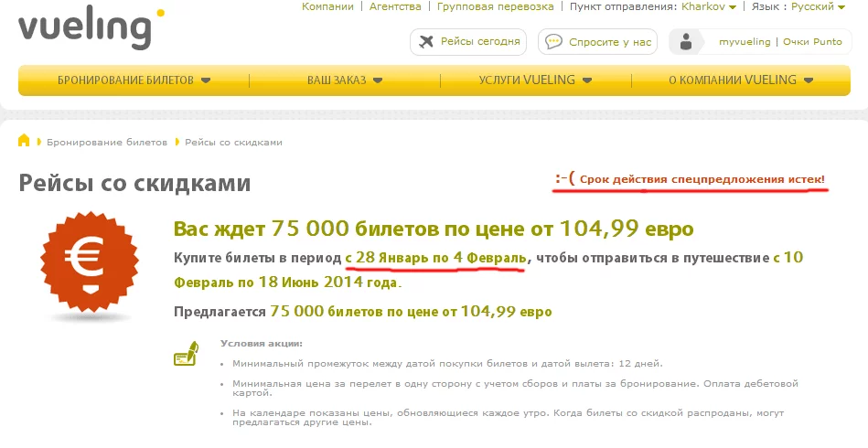Click arrow next to О компании Vueling
This screenshot has width=868, height=448.
click(x=809, y=80)
